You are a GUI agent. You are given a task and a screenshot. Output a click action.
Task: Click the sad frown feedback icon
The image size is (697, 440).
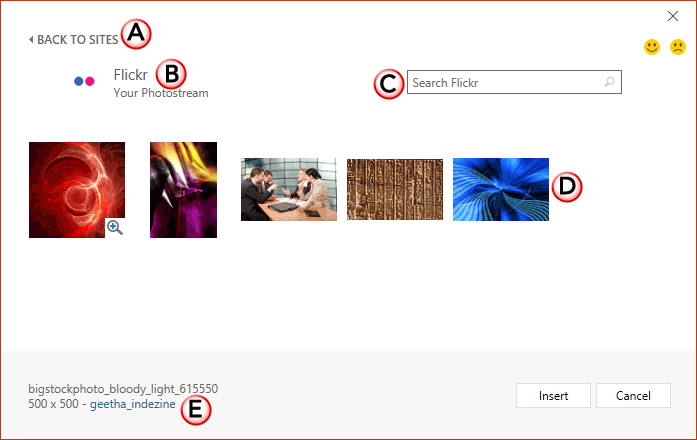(x=678, y=47)
